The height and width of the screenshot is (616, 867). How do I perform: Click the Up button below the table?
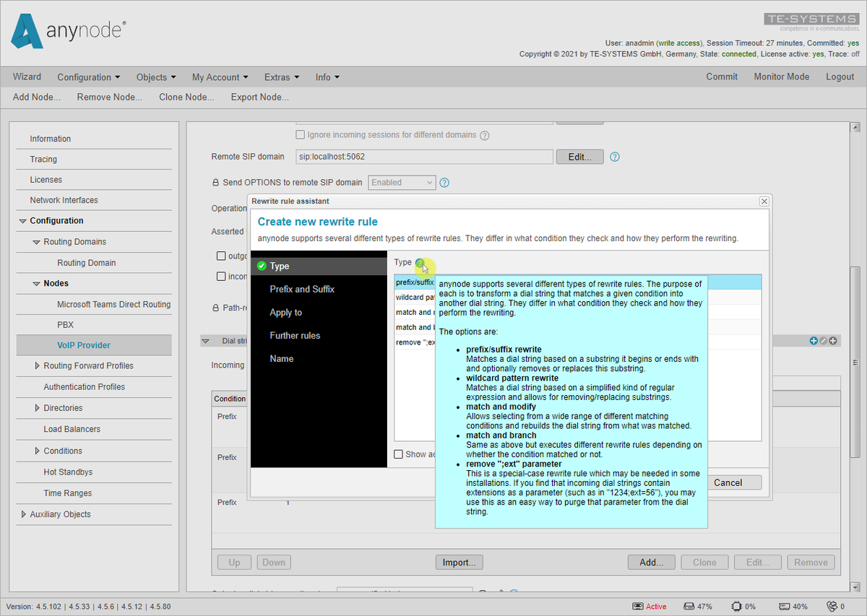[x=234, y=563]
